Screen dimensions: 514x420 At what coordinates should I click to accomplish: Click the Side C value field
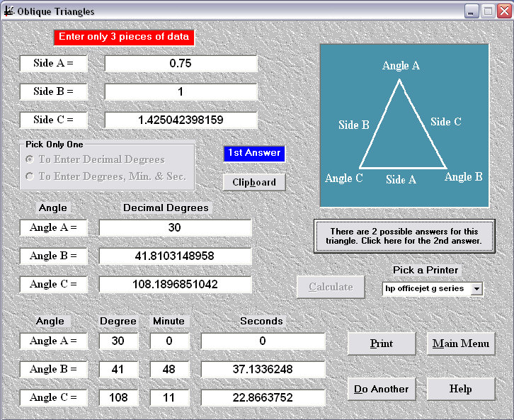coord(181,120)
